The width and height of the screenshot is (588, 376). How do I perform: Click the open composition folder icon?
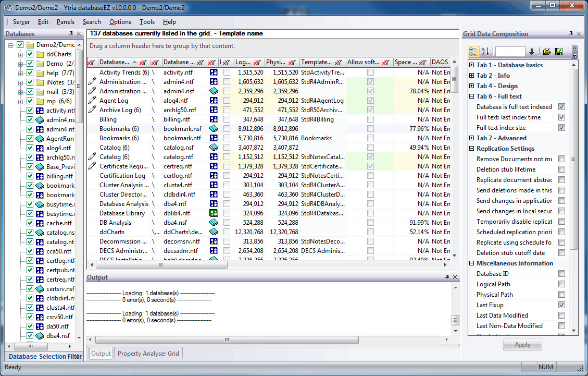tap(546, 52)
